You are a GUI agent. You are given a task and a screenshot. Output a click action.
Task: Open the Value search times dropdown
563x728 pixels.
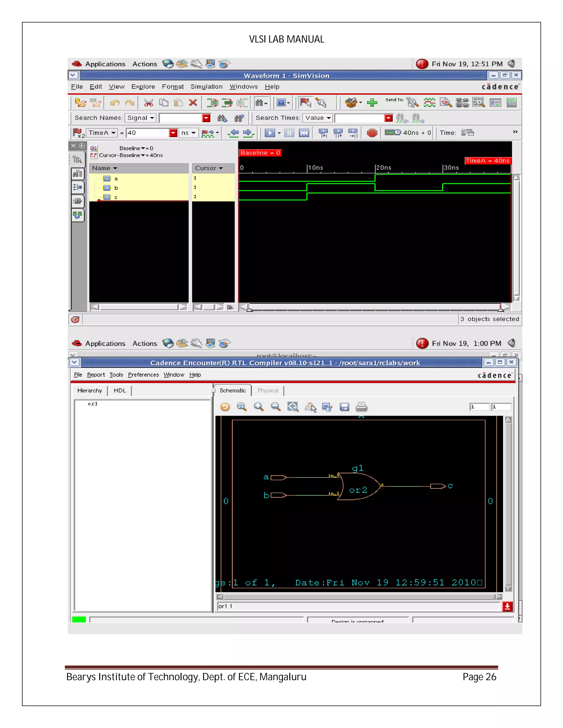(x=318, y=118)
